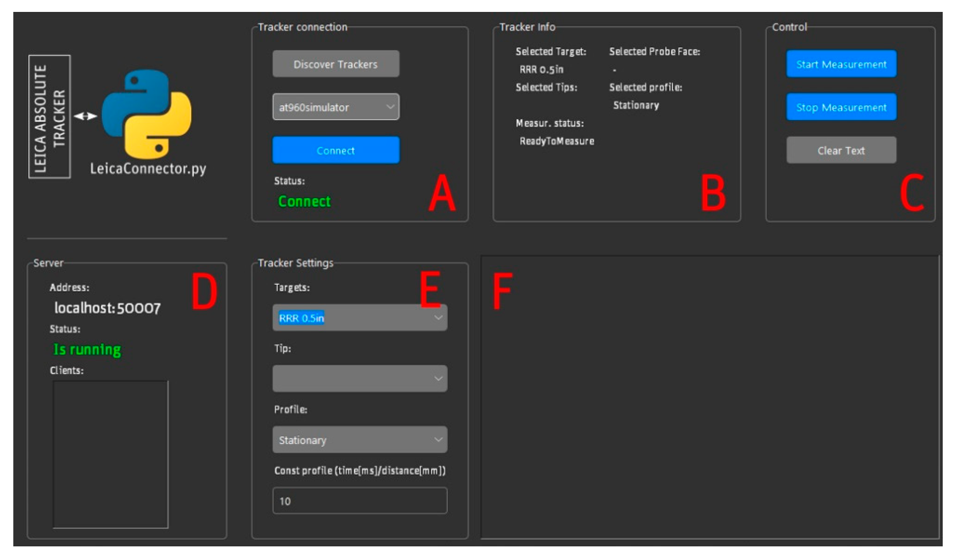This screenshot has height=560, width=955.
Task: Click the Python logo icon
Action: (147, 114)
